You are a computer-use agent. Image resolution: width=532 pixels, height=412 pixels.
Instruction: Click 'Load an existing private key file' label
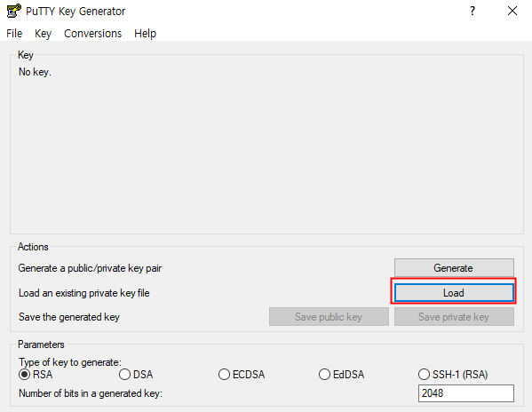click(x=84, y=293)
